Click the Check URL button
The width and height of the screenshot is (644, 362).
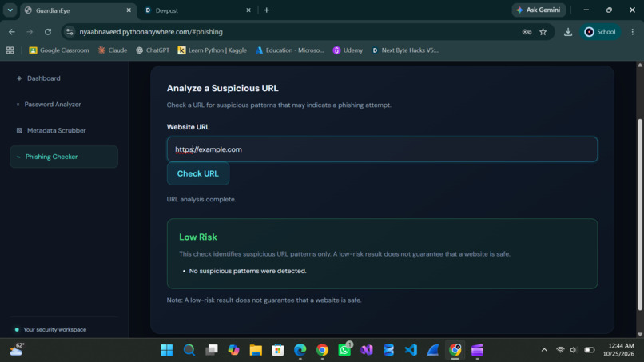pyautogui.click(x=198, y=173)
